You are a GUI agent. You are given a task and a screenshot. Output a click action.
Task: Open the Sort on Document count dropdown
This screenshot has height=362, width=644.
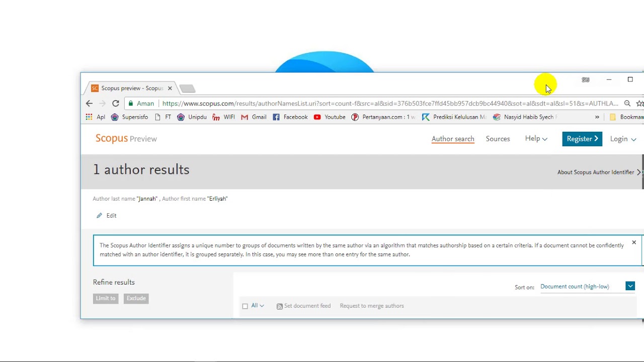pyautogui.click(x=587, y=287)
